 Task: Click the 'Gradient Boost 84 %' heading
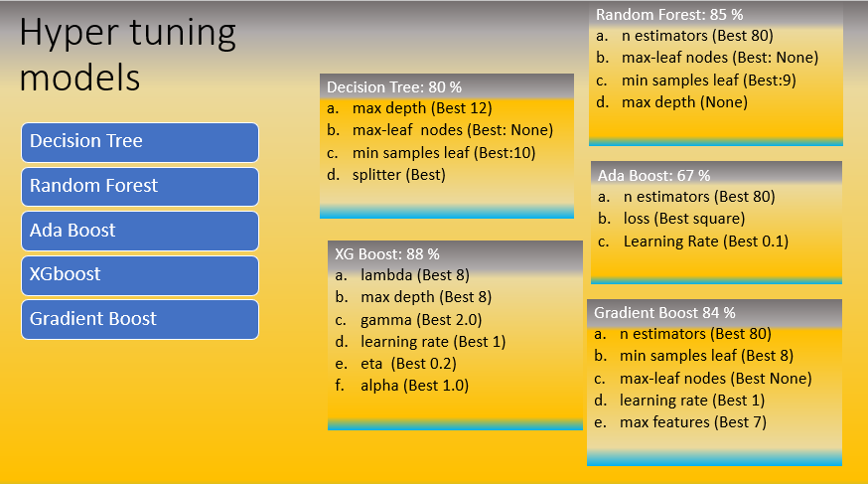click(x=664, y=313)
